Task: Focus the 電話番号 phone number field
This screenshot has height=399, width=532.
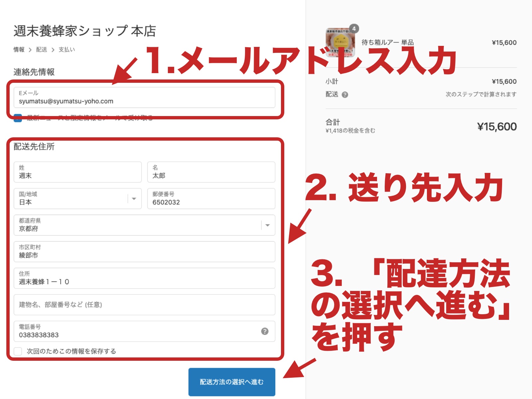Action: click(x=136, y=332)
